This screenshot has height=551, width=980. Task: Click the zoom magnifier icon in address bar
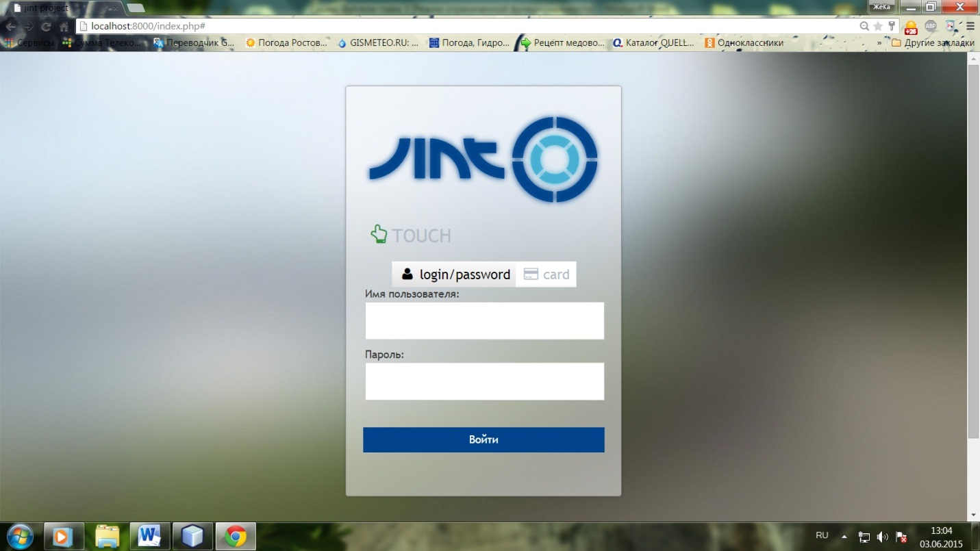[866, 26]
